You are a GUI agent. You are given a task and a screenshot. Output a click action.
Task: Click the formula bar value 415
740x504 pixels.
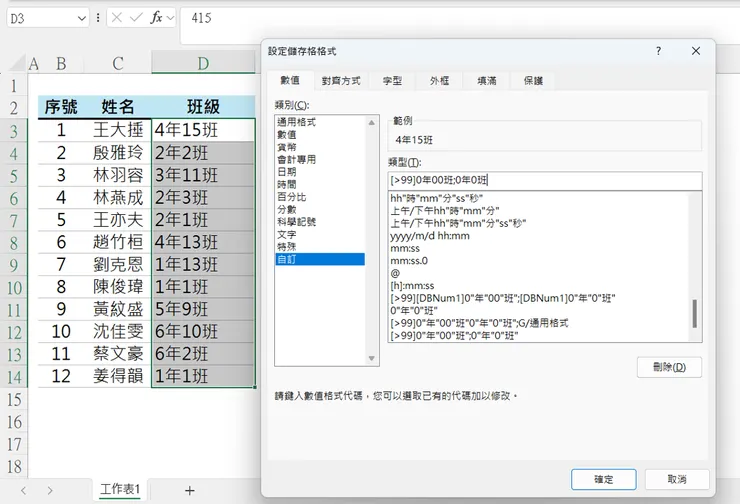point(202,18)
